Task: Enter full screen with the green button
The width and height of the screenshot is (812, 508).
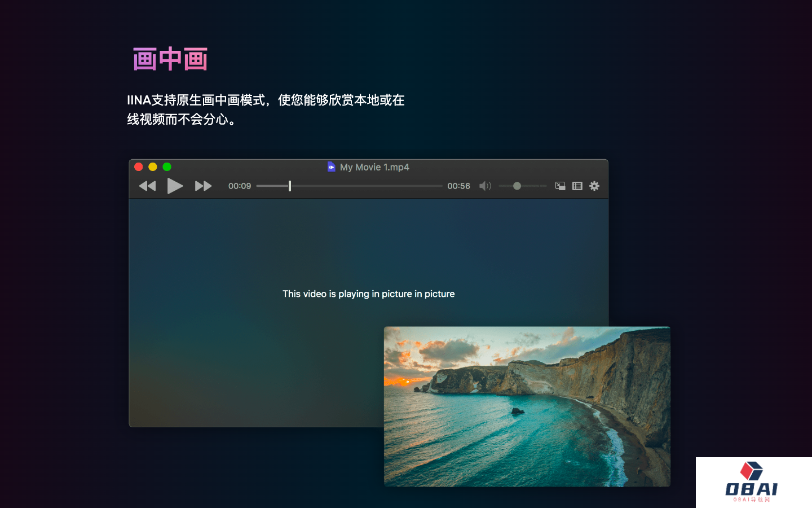Action: pos(167,167)
